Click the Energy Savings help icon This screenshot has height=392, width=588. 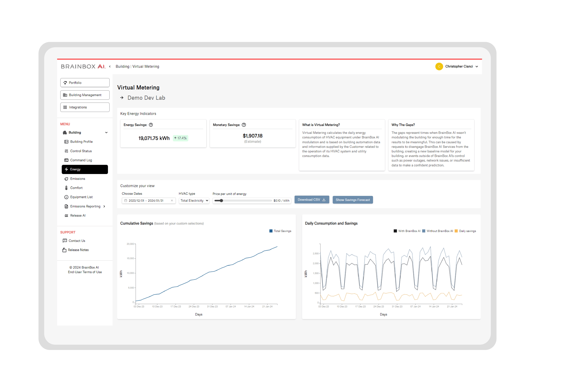point(151,124)
